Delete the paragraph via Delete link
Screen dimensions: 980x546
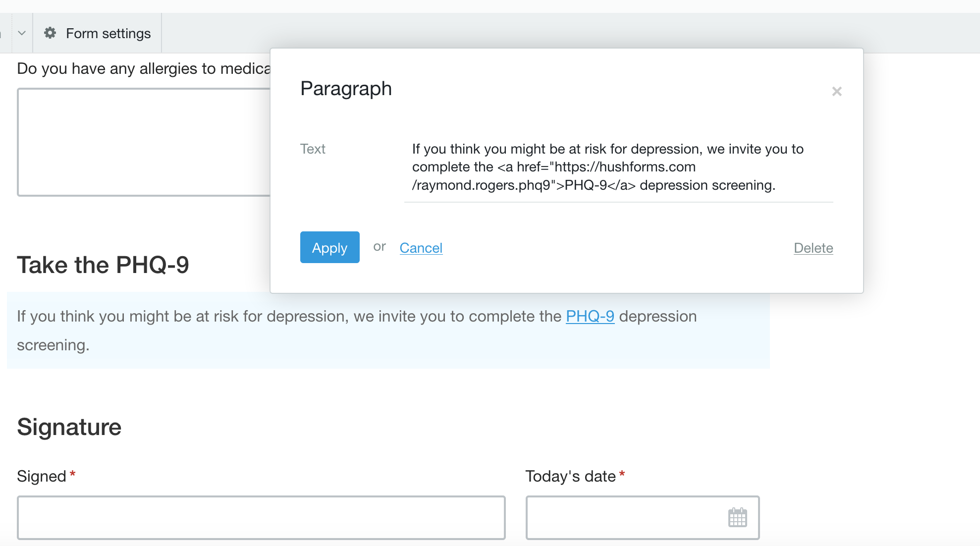tap(813, 248)
